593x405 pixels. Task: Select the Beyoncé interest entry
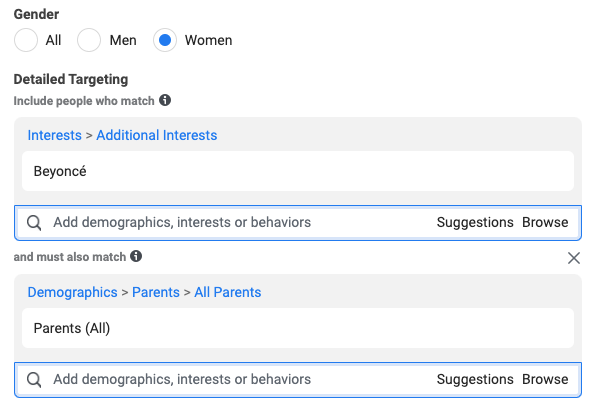coord(298,171)
